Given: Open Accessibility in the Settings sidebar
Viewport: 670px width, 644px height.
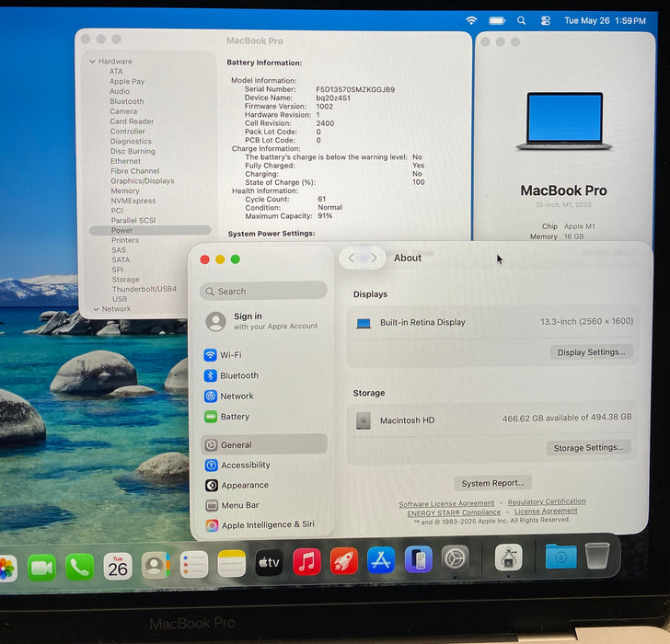Looking at the screenshot, I should 265,466.
